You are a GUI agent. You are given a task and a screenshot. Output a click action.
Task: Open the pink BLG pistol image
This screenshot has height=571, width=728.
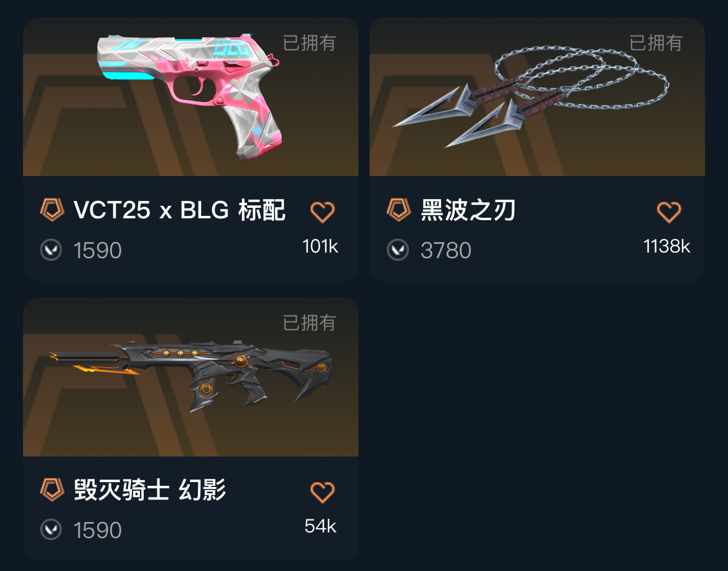click(189, 96)
